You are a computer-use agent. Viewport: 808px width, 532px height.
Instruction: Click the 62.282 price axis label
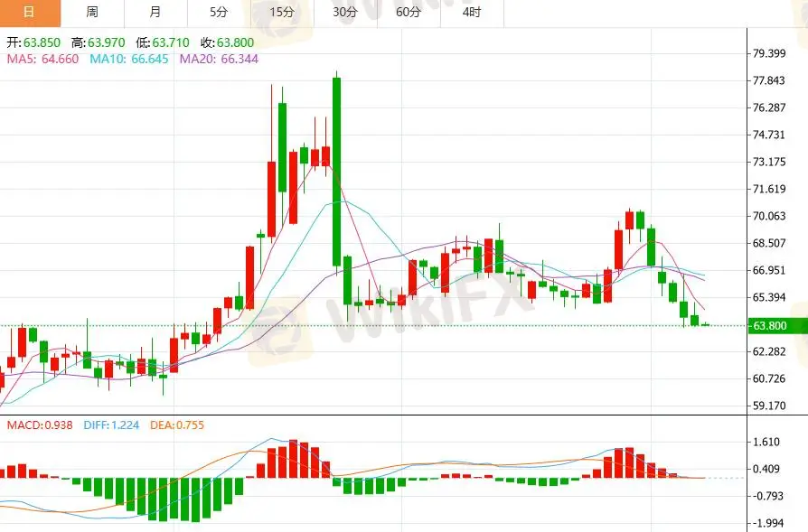click(769, 351)
